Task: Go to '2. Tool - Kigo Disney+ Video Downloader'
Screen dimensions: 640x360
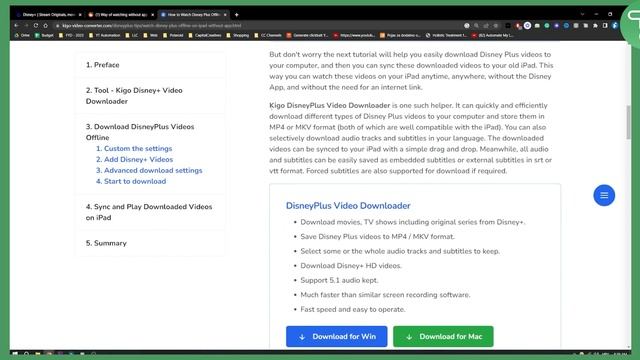Action: pos(134,96)
